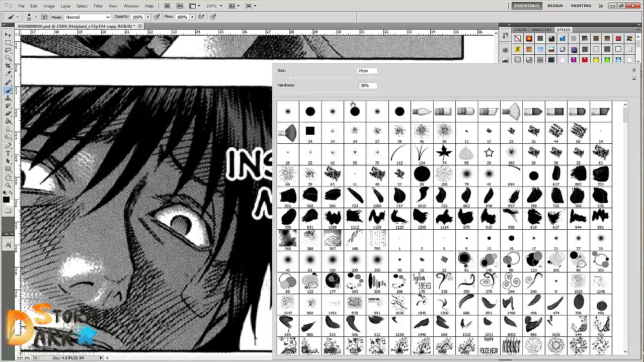Viewport: 644px width, 362px height.
Task: Open the View Extras dropdown
Action: tap(195, 6)
